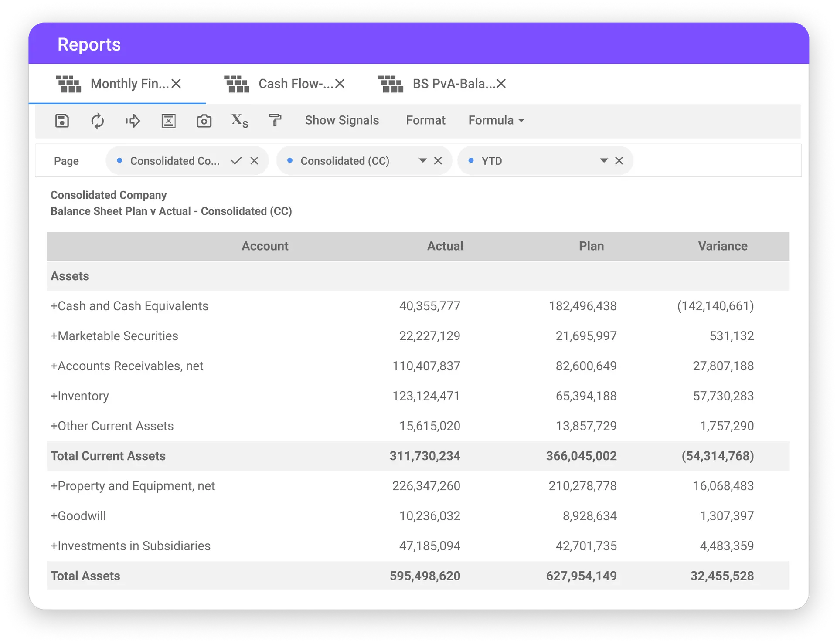The image size is (837, 644).
Task: Click the Save report icon
Action: point(62,121)
